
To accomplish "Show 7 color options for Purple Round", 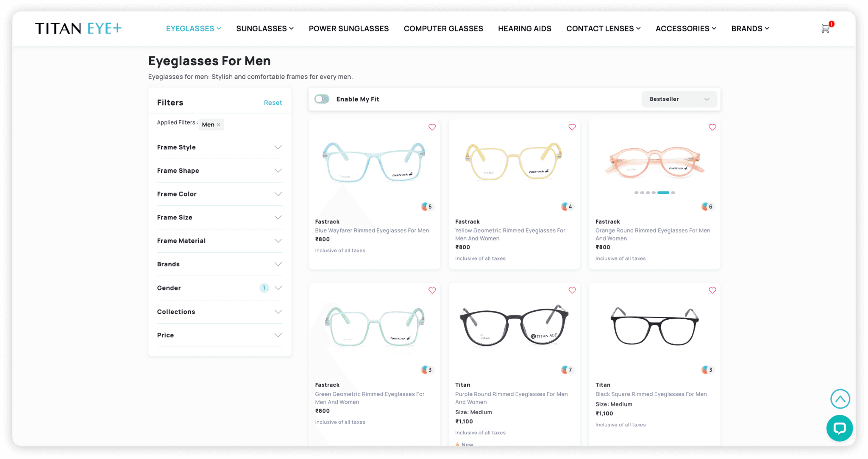I will pos(567,370).
